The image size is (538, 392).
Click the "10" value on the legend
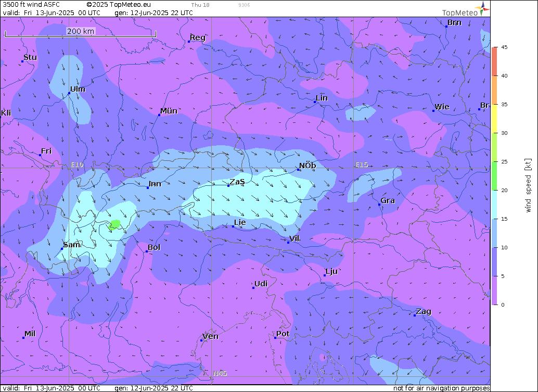504,247
